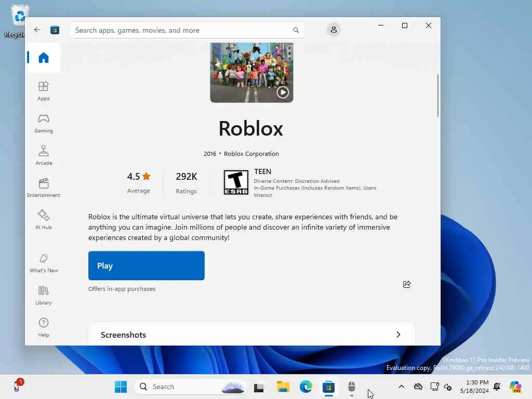Click the 292K Ratings count

click(x=187, y=182)
